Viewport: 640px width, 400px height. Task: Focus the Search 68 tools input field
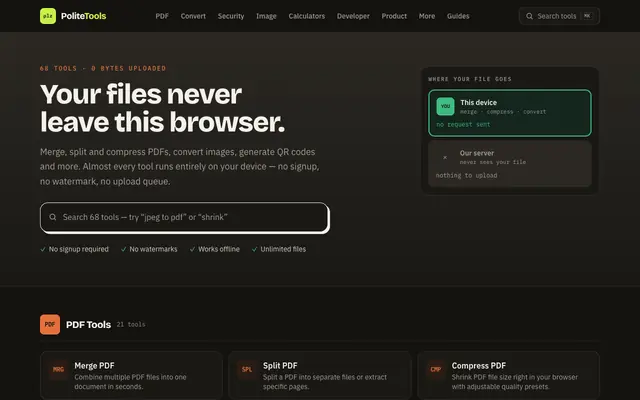(x=184, y=217)
